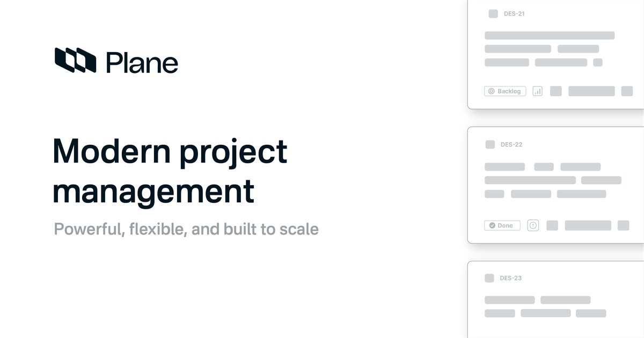
Task: Click the priority bars icon on DES-21
Action: tap(538, 91)
